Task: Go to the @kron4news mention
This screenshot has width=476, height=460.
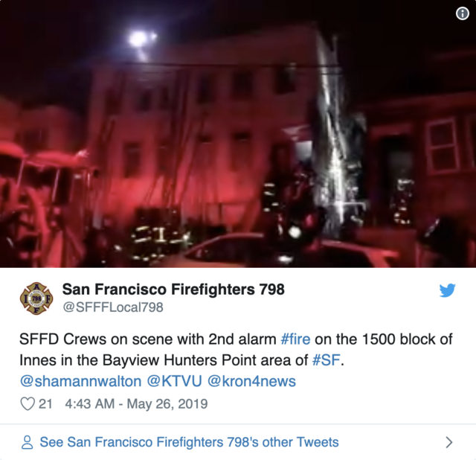Action: [251, 381]
